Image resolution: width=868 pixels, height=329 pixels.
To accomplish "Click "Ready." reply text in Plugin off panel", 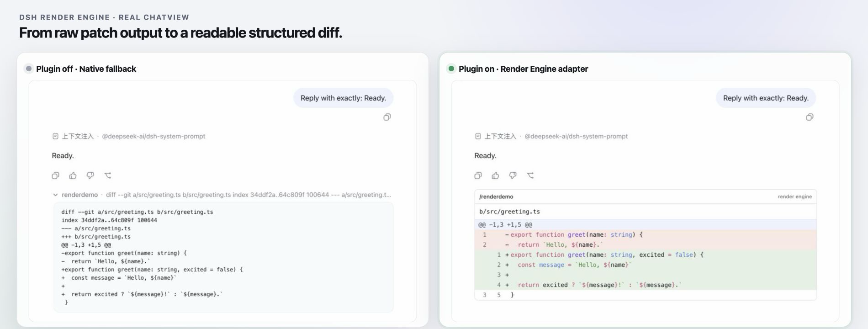I will point(63,155).
